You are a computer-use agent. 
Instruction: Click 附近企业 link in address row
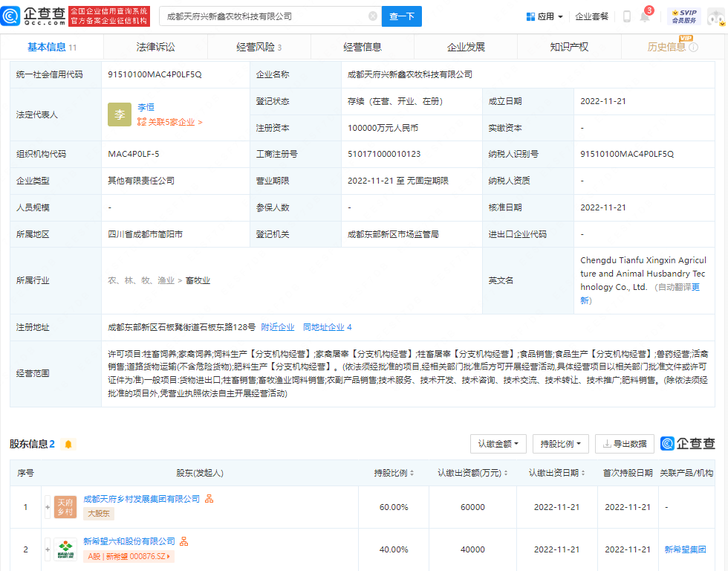(278, 327)
